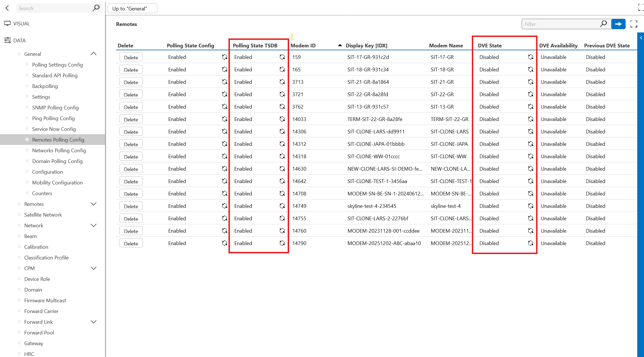Collapse the General tree section
This screenshot has height=357, width=644.
[93, 54]
